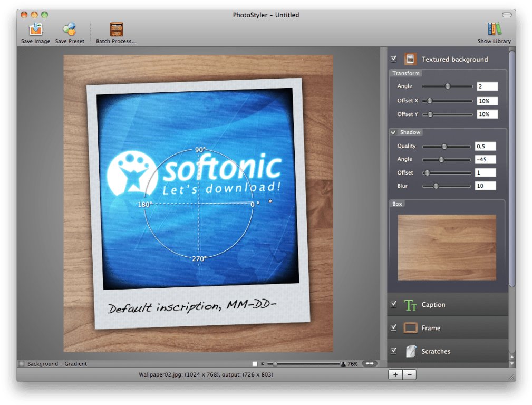
Task: Click the Show Library books icon
Action: click(x=495, y=29)
